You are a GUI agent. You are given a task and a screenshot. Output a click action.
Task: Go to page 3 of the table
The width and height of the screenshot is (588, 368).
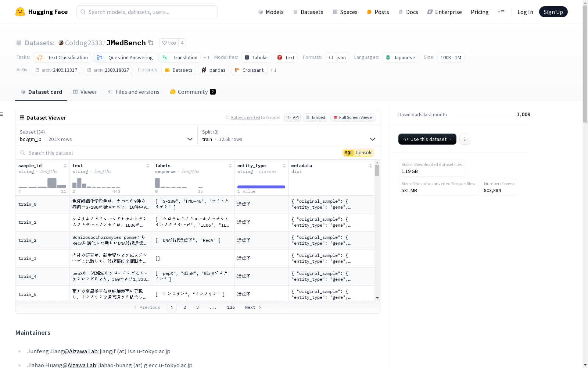(197, 307)
